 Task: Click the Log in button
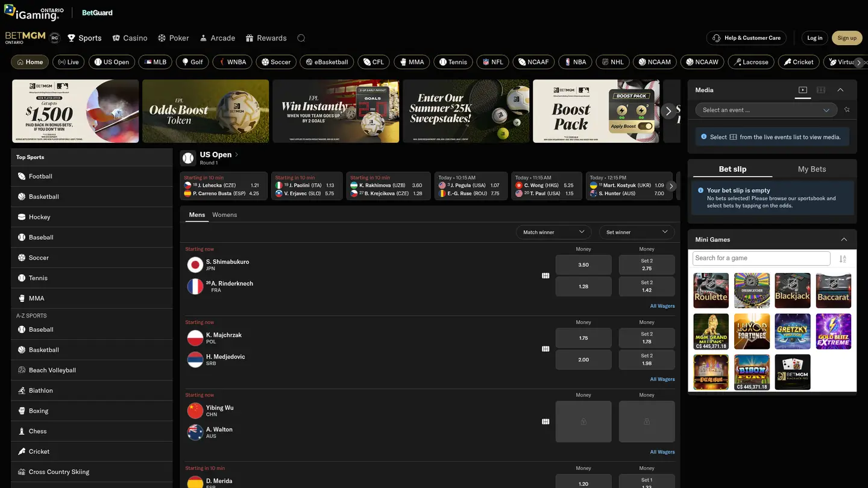[815, 38]
